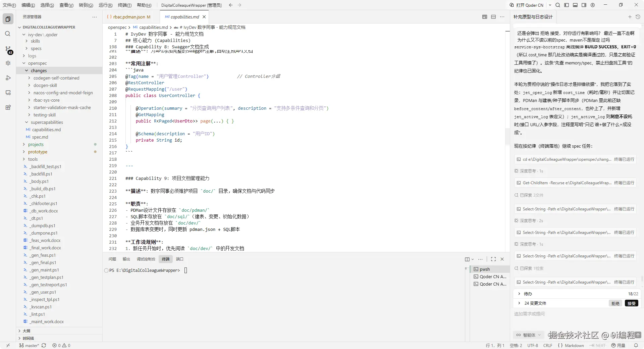644x349 pixels.
Task: Open the Extensions view in activity bar
Action: [x=8, y=107]
